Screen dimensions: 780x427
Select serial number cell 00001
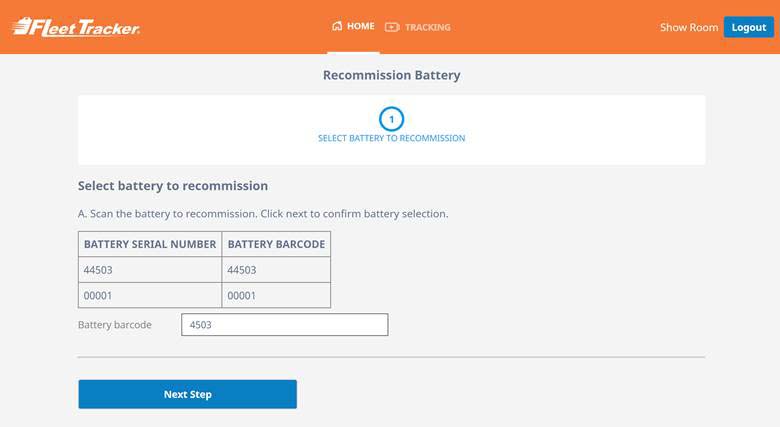[150, 296]
